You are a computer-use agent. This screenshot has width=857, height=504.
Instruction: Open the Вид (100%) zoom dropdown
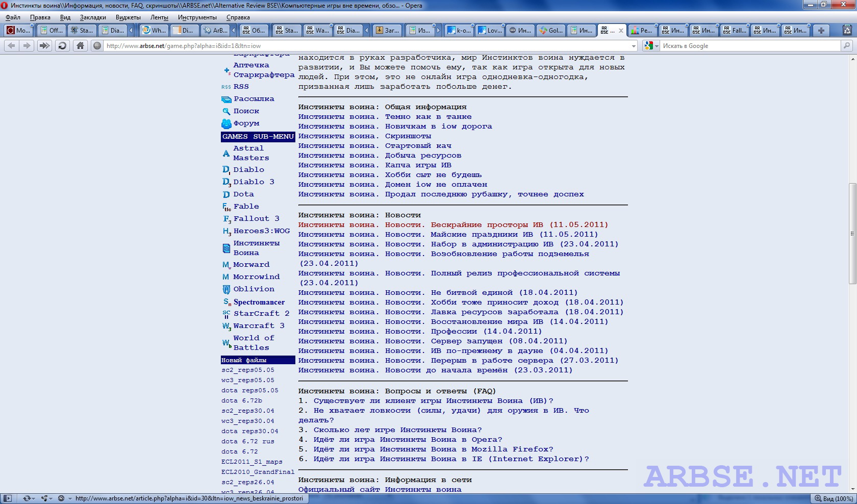[834, 498]
